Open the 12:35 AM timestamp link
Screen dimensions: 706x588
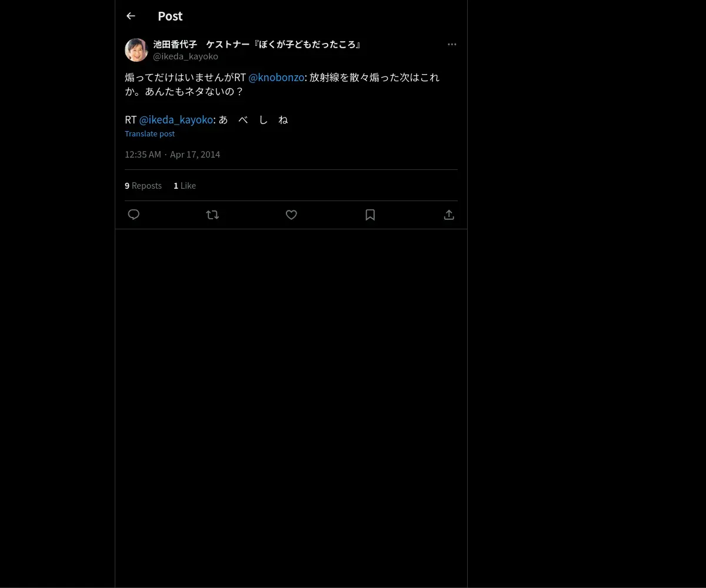click(143, 154)
